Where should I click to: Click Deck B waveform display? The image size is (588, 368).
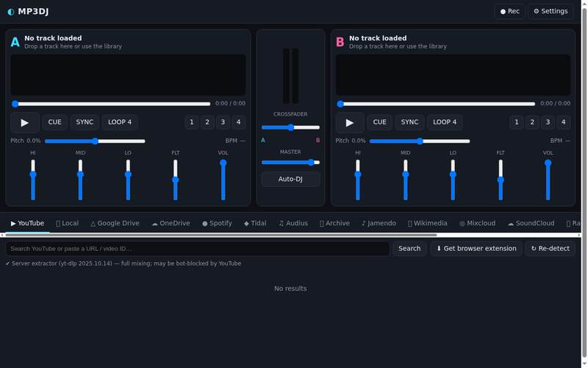(x=453, y=75)
